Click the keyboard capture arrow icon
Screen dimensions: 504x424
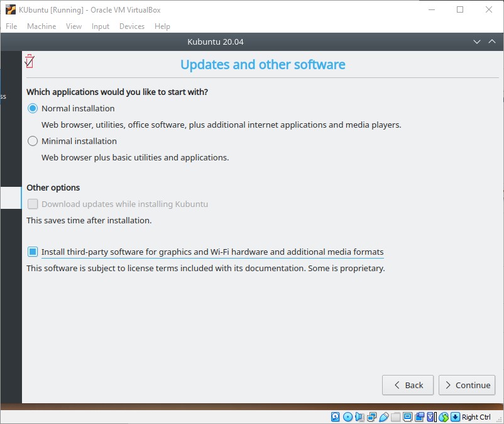pyautogui.click(x=455, y=417)
